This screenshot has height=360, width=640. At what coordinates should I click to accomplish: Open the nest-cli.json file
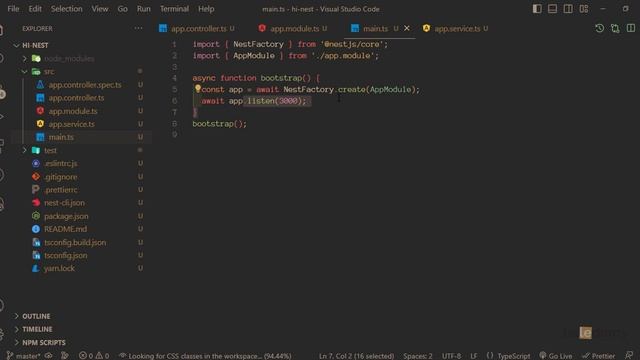click(x=64, y=202)
